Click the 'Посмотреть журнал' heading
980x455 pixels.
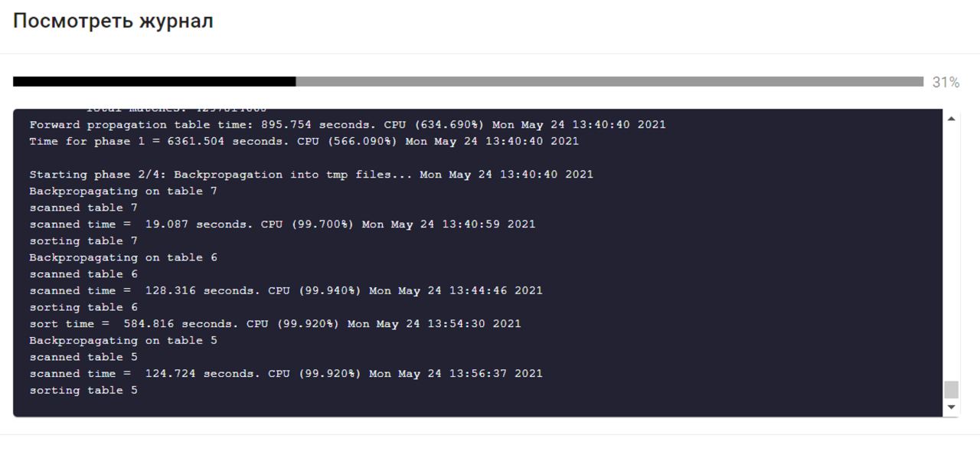pos(113,21)
